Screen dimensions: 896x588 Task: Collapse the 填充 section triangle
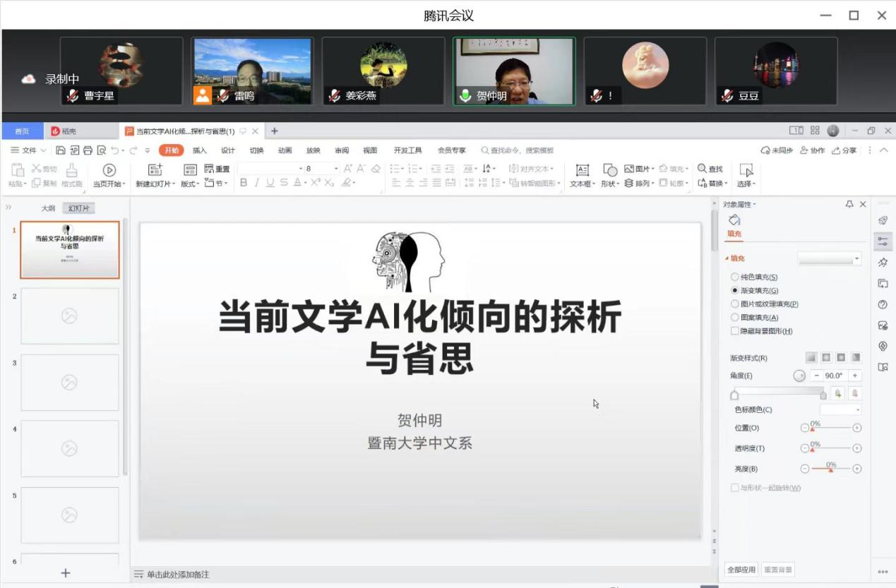pos(727,258)
